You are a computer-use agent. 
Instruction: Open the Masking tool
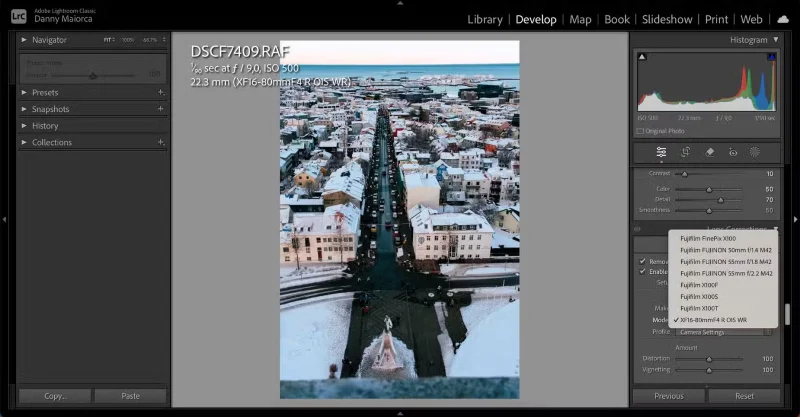(x=755, y=152)
